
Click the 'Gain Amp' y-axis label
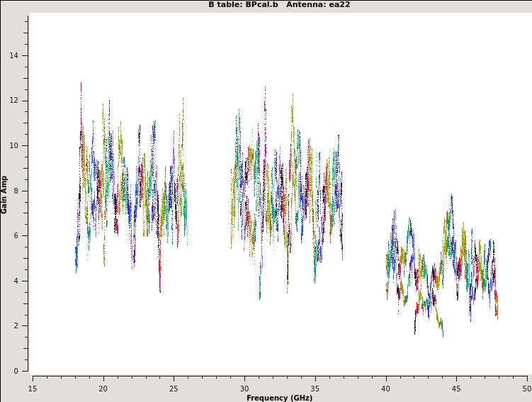point(4,194)
